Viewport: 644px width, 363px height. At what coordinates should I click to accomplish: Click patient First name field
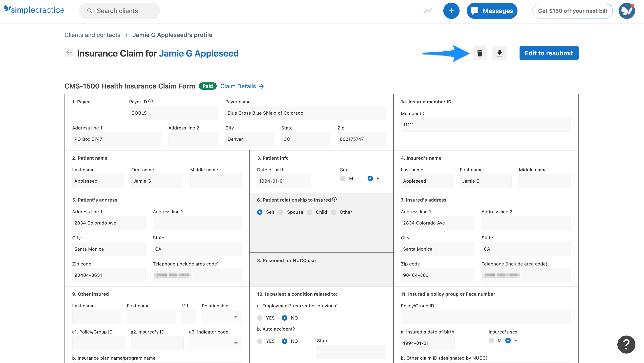point(157,181)
